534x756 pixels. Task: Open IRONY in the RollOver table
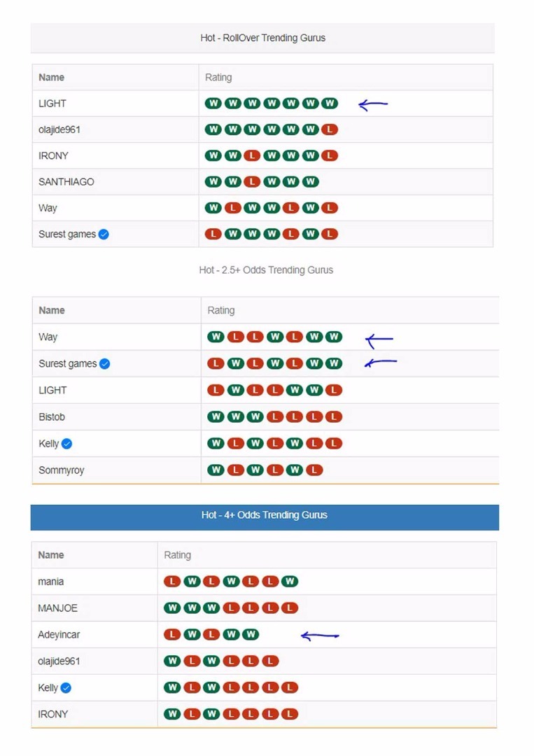pos(53,155)
